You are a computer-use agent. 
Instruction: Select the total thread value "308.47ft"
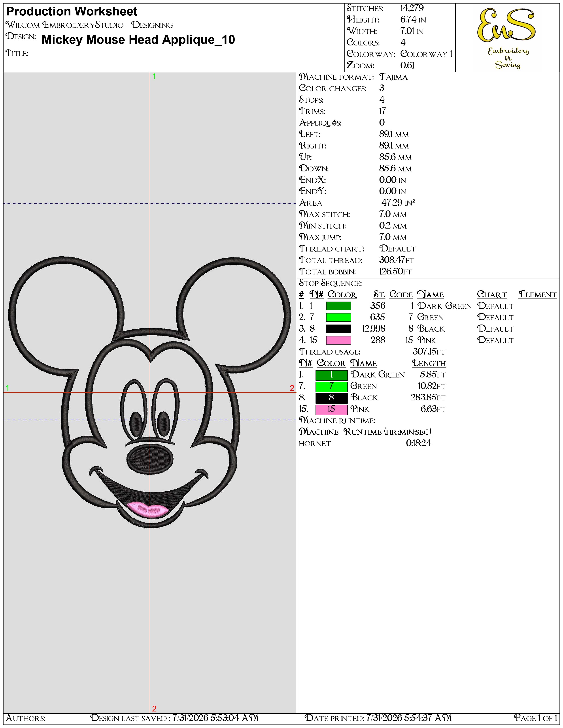[x=397, y=260]
